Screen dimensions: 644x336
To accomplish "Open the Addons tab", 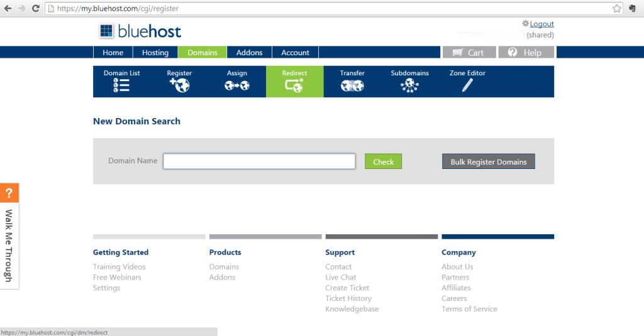I will (x=249, y=53).
